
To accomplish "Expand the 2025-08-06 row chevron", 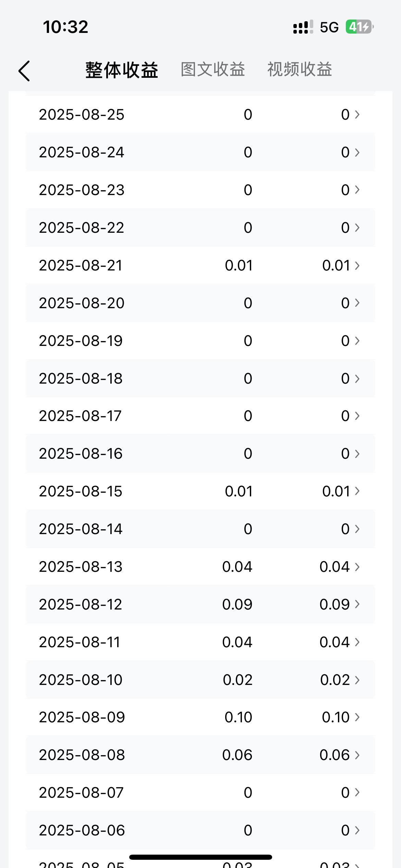I will (357, 830).
